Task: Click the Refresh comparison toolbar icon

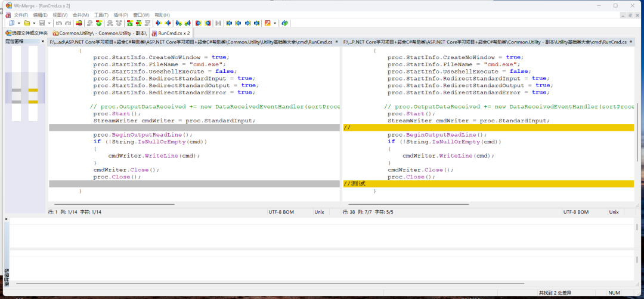Action: (x=285, y=23)
